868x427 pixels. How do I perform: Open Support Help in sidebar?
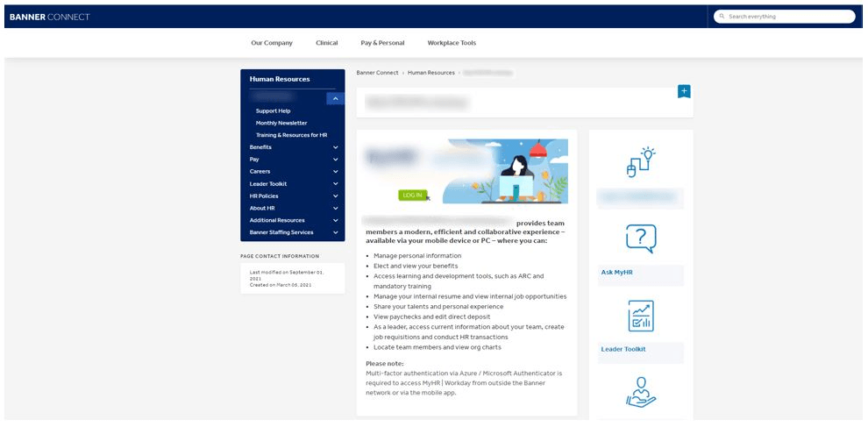273,110
